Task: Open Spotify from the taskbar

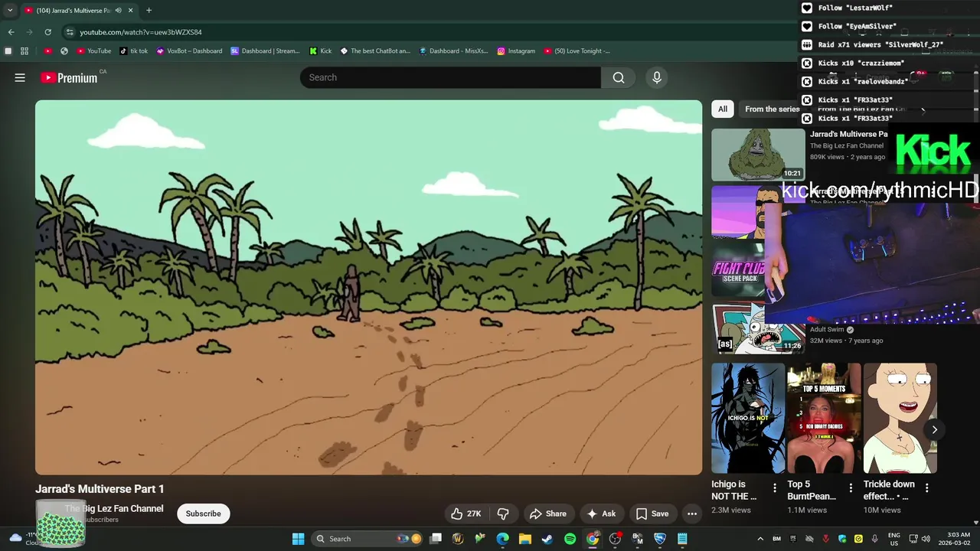Action: pyautogui.click(x=570, y=539)
